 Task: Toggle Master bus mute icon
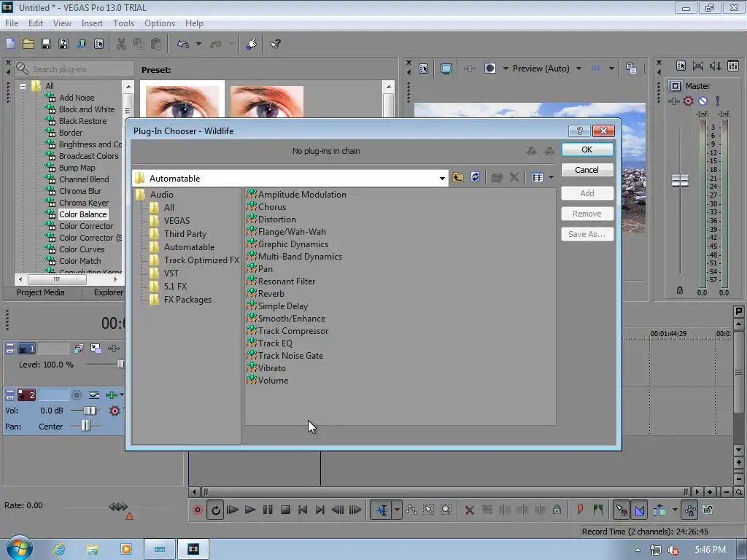703,101
